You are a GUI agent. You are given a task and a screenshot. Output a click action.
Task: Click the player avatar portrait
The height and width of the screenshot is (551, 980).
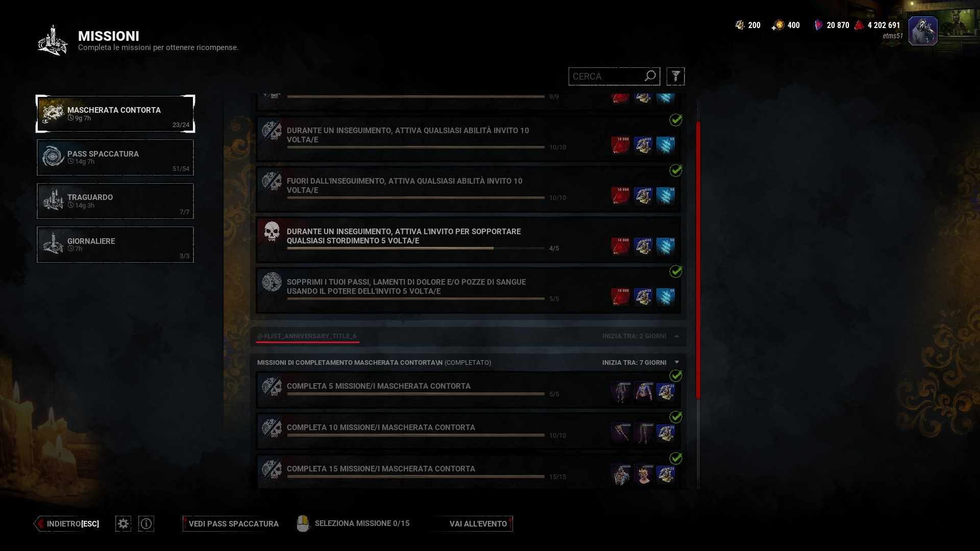pyautogui.click(x=923, y=31)
